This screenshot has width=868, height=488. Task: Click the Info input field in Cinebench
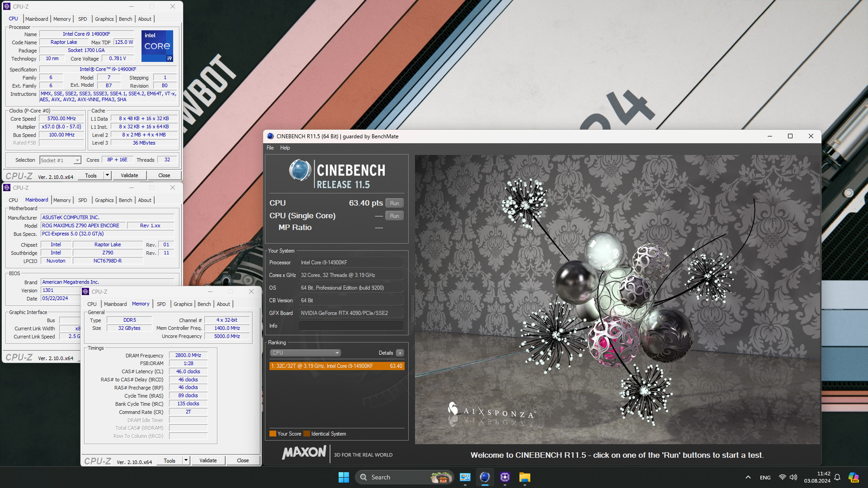click(x=351, y=326)
